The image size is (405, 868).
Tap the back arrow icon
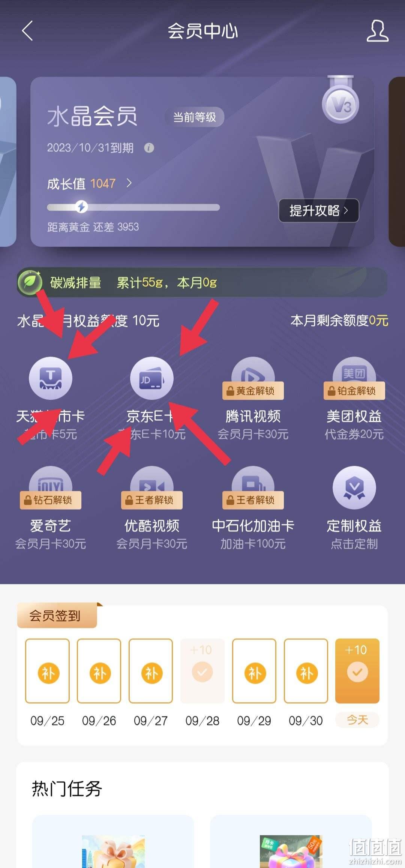coord(27,30)
